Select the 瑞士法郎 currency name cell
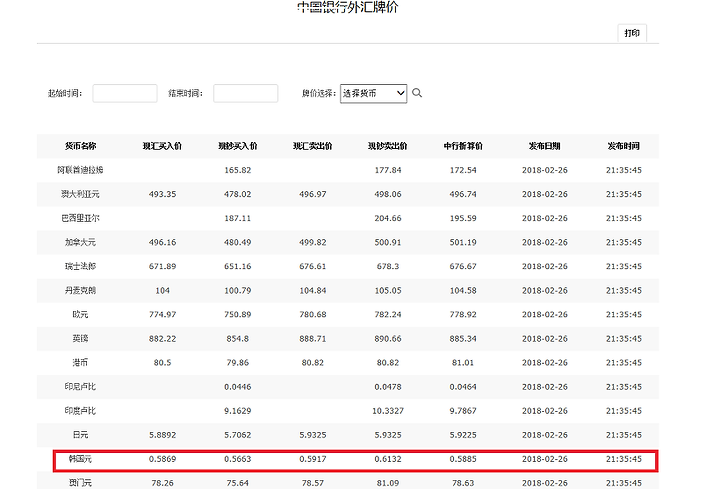Image resolution: width=720 pixels, height=489 pixels. click(80, 266)
